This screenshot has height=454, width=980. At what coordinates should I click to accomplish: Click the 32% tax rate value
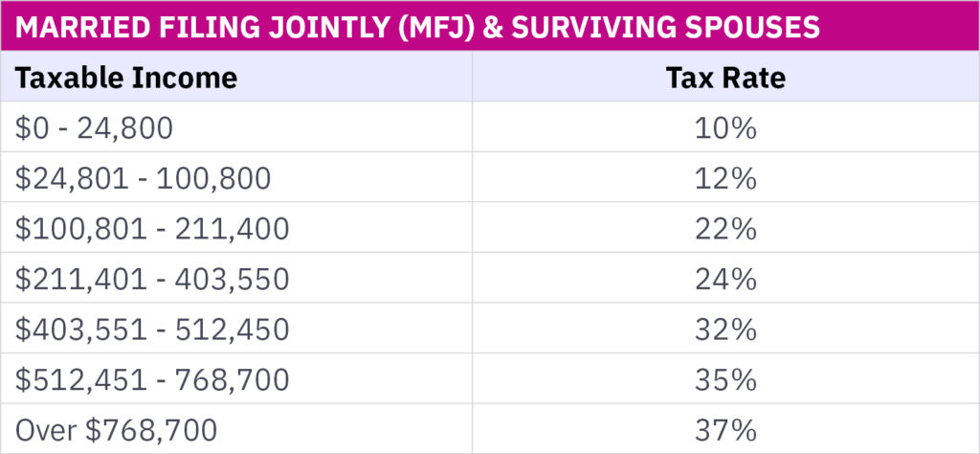point(725,329)
